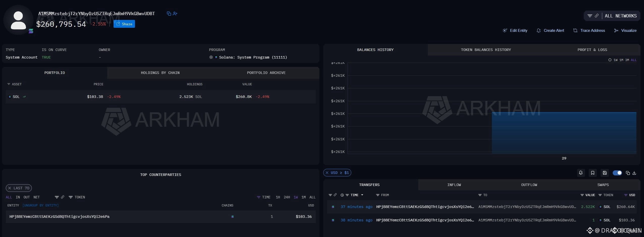Click the chart icon next to SOL asset
The width and height of the screenshot is (644, 237).
pos(24,97)
